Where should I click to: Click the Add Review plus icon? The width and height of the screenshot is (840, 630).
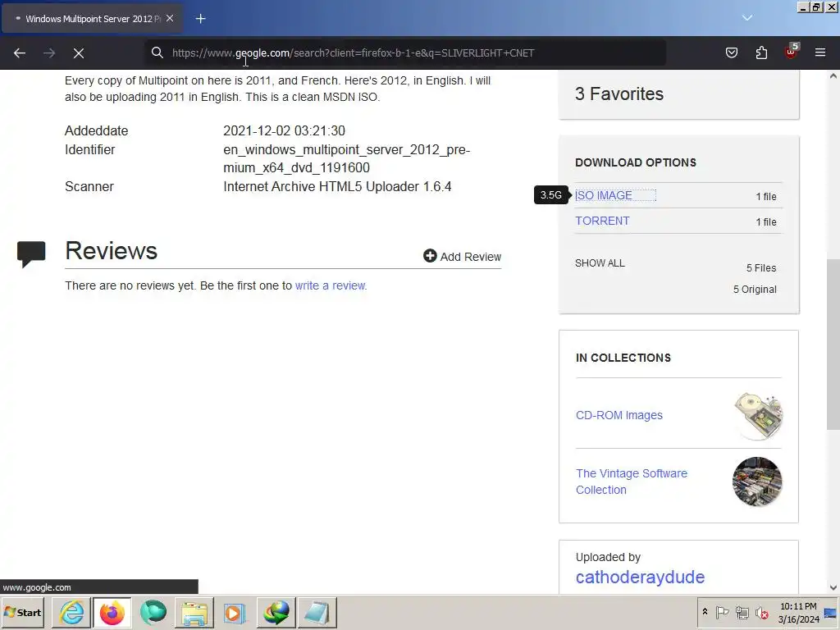click(430, 256)
